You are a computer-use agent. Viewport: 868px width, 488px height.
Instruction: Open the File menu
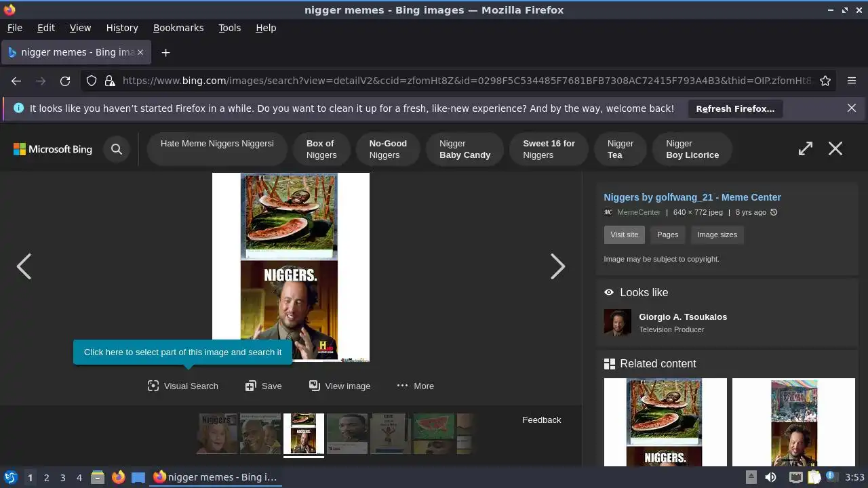tap(14, 28)
